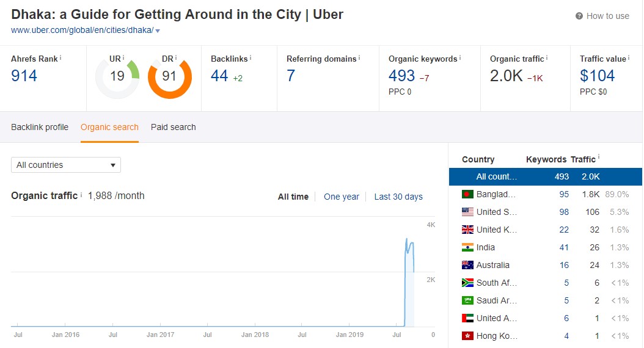Screen dimensions: 644x348
Task: Click Australia keywords count 16
Action: 564,265
